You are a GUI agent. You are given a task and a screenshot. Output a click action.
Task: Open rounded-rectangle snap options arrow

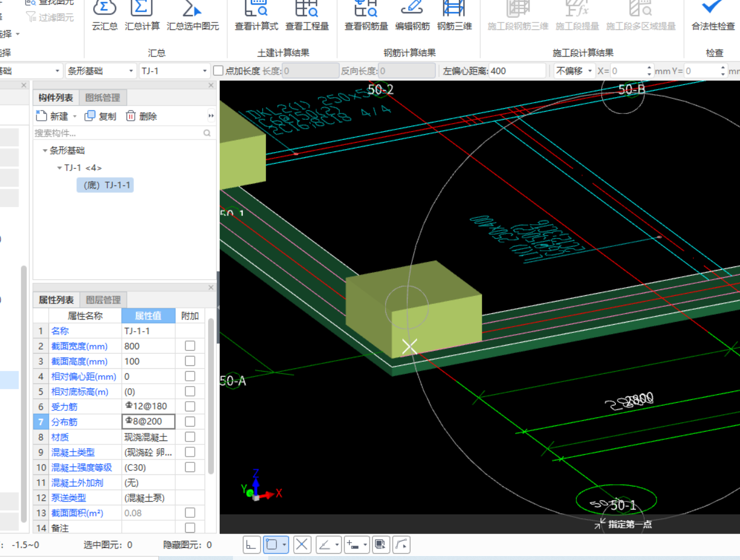tap(284, 544)
